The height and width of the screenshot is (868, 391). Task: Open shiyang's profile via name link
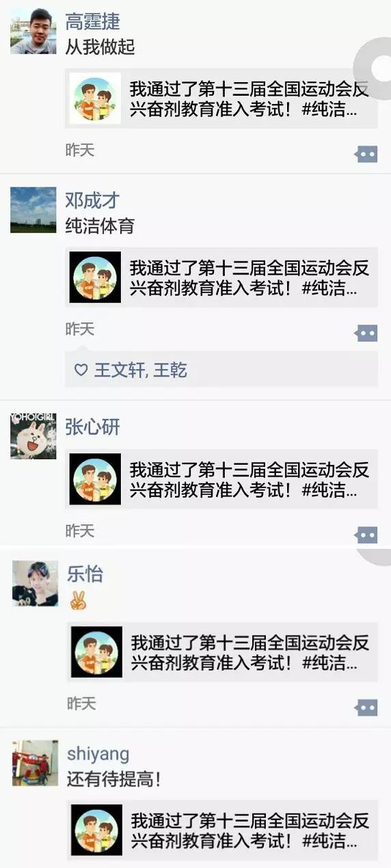point(98,755)
